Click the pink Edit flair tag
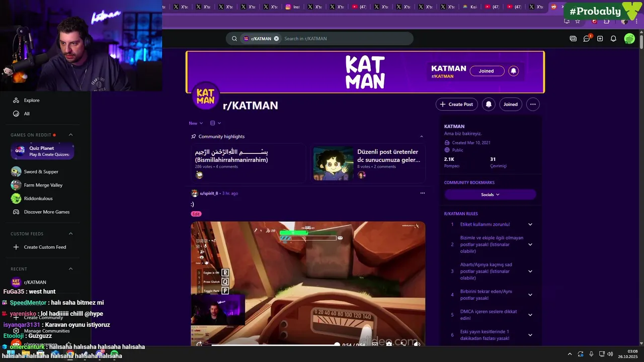The image size is (644, 362). coord(196,214)
